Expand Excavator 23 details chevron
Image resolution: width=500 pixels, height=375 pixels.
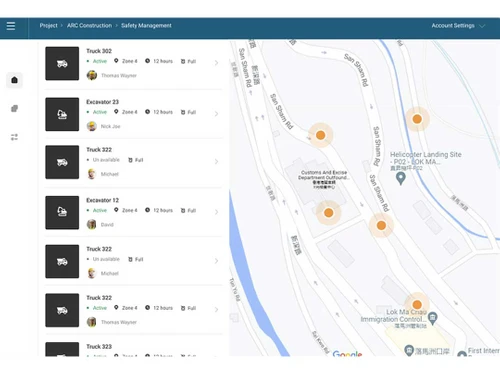click(x=216, y=114)
